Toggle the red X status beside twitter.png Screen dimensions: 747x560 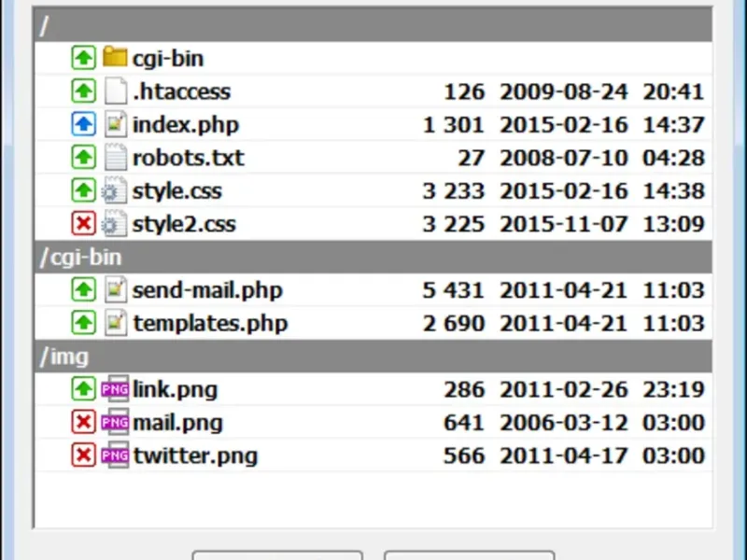[x=84, y=455]
